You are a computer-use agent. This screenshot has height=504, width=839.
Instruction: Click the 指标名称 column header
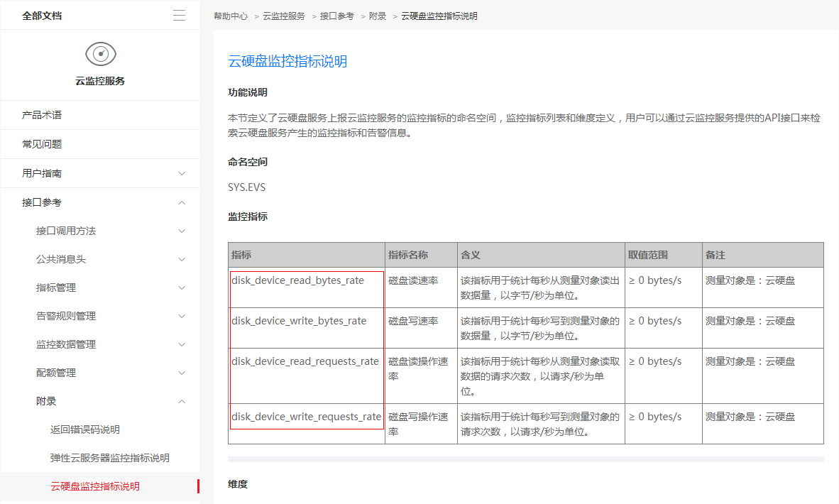tap(421, 256)
